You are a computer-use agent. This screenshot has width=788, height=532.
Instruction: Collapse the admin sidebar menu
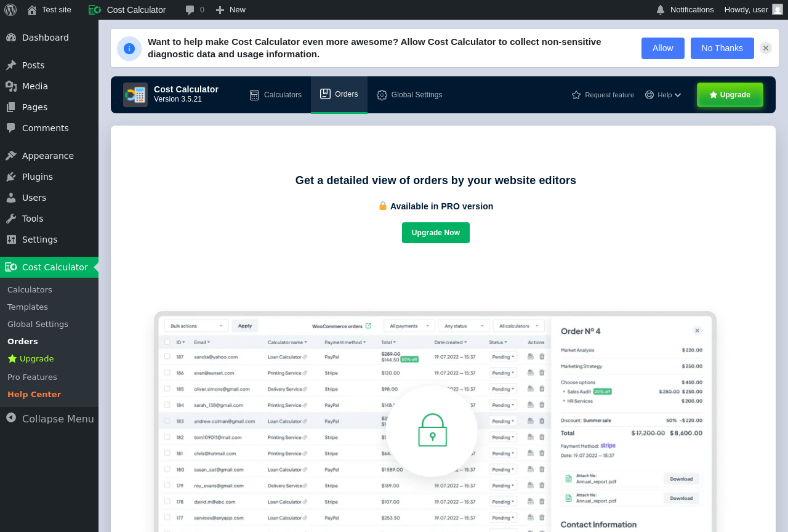[49, 419]
